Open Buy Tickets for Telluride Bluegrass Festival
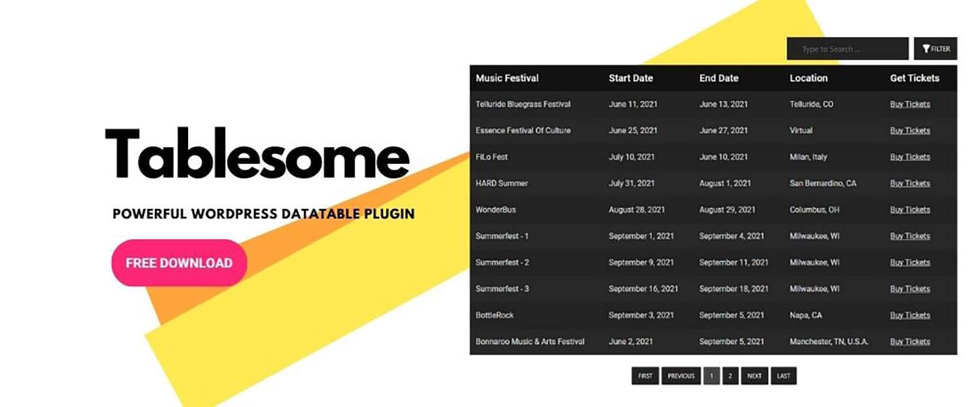980x407 pixels. coord(909,105)
